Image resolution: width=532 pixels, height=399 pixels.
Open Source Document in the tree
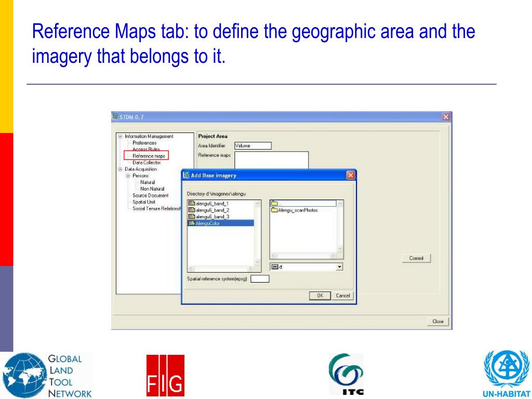(x=150, y=195)
